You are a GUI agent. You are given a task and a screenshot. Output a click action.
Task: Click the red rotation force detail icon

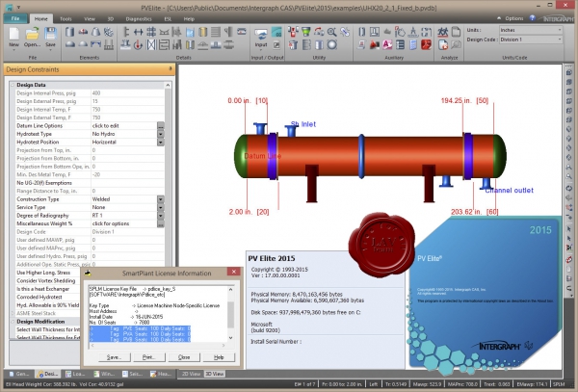point(138,44)
